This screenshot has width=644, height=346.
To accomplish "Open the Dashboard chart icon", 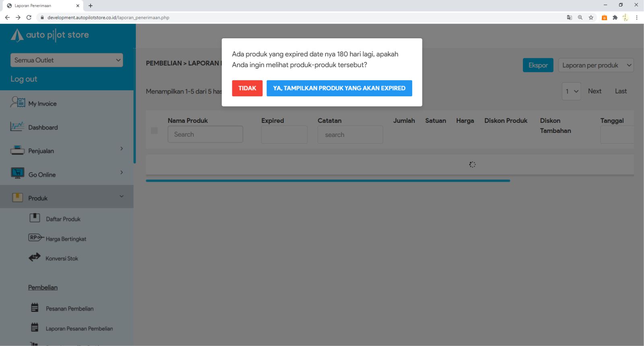I will (17, 126).
